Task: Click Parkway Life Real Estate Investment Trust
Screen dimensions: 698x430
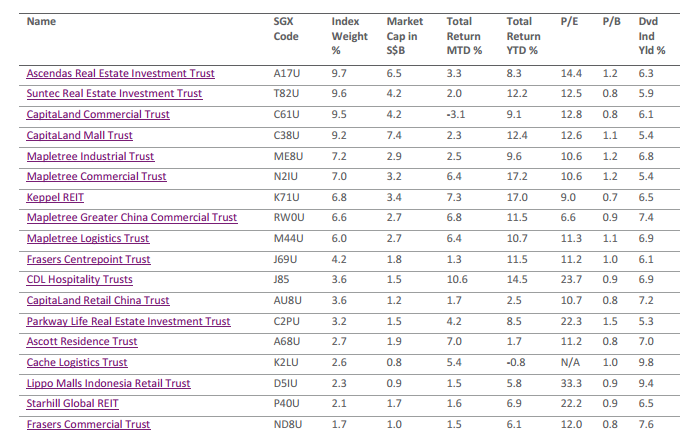Action: [x=128, y=321]
